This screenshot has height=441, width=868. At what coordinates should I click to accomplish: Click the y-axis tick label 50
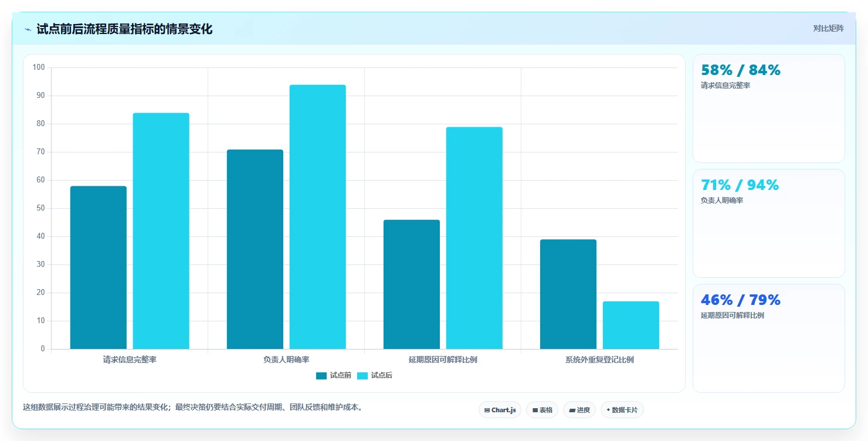click(40, 208)
